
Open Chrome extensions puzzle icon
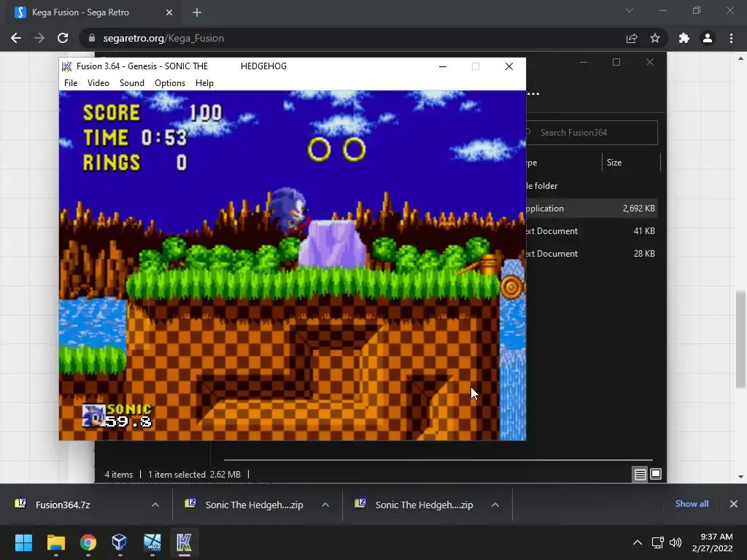[x=684, y=38]
